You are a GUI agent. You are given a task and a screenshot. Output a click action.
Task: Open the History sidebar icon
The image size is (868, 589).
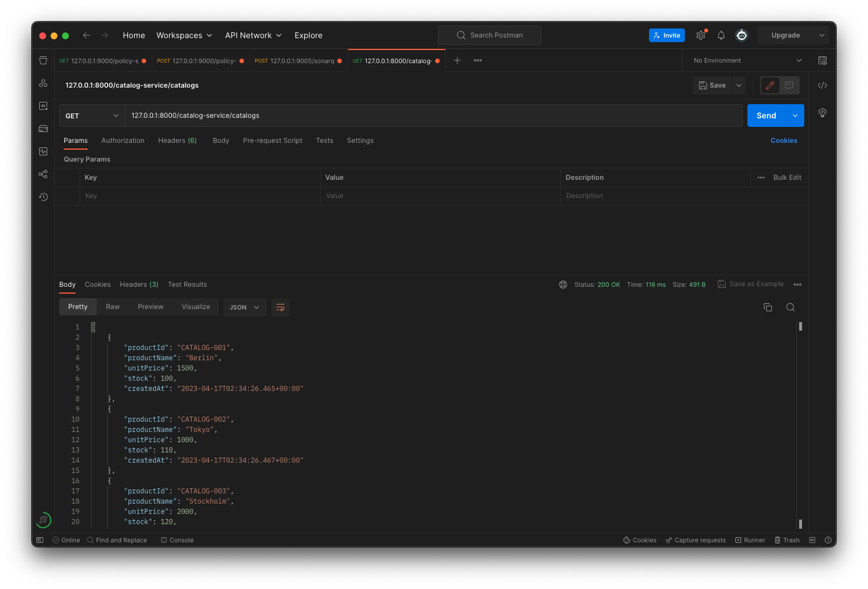tap(43, 197)
